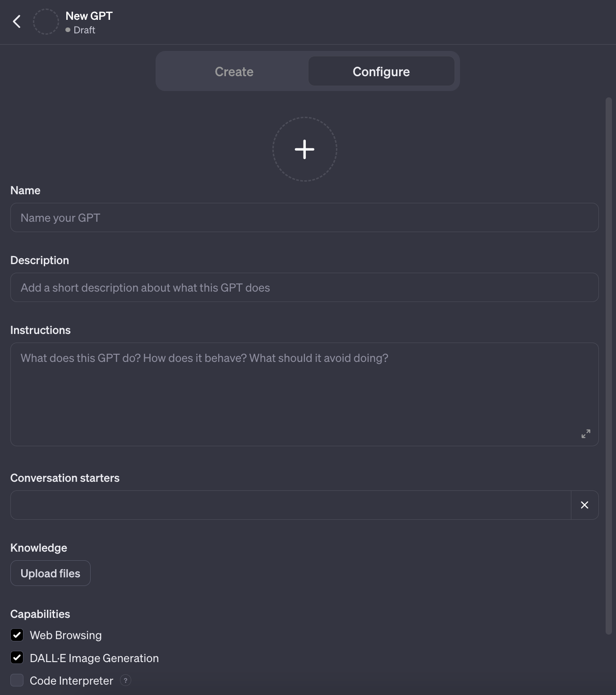
Task: Click the back arrow to exit the editor
Action: [17, 21]
